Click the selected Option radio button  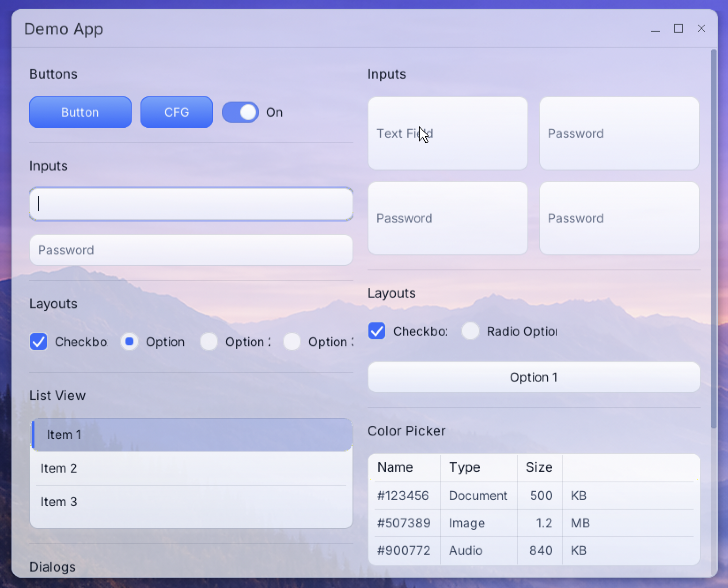click(x=129, y=341)
